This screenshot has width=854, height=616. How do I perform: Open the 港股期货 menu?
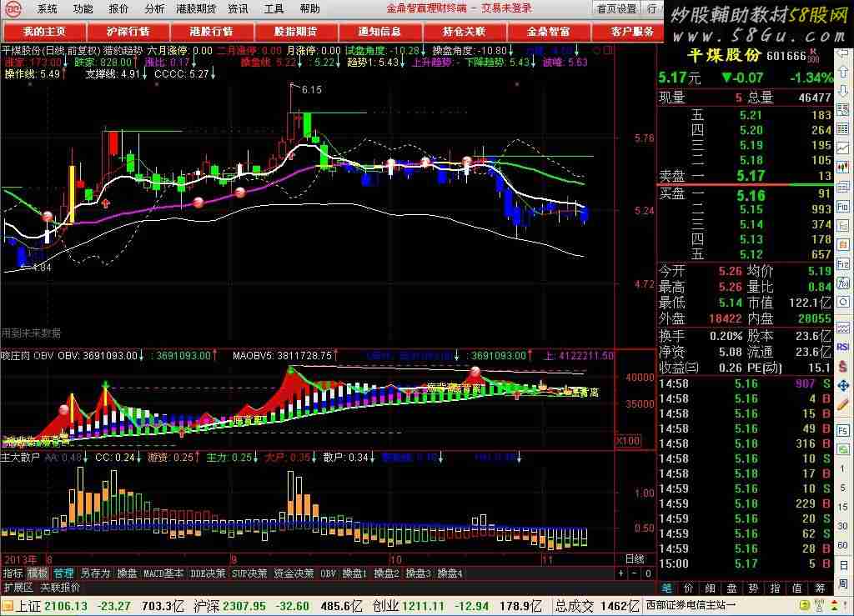coord(196,8)
